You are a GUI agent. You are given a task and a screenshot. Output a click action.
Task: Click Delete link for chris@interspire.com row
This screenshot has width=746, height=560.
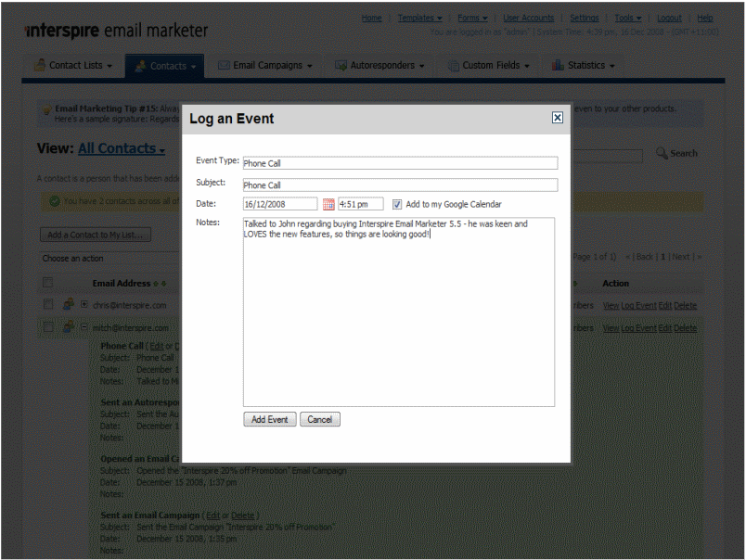(x=685, y=306)
